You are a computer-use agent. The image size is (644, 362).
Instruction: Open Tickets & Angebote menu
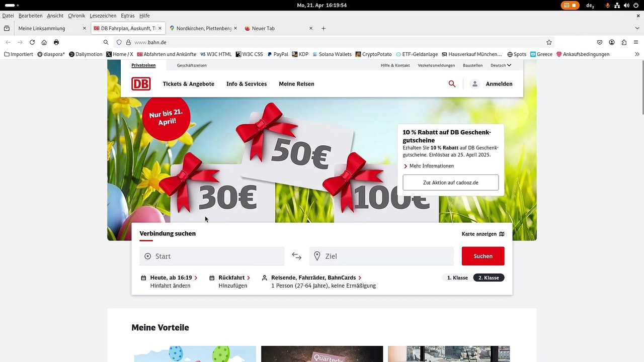(188, 84)
